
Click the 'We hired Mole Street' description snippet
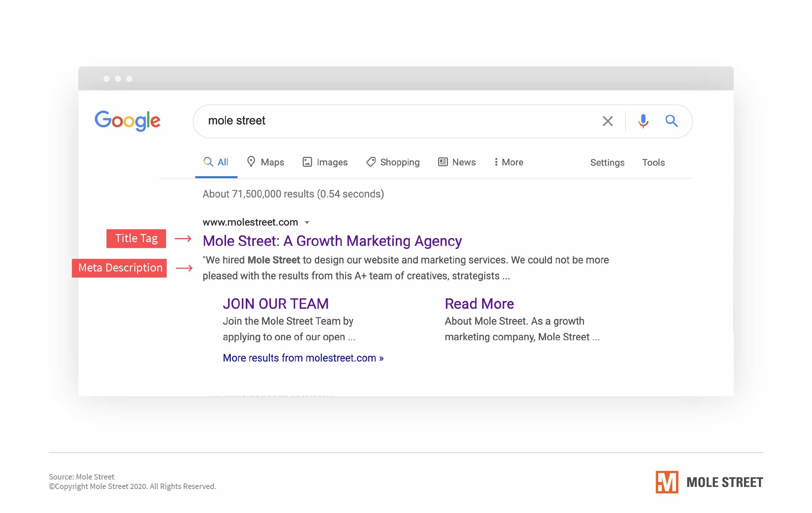click(406, 268)
